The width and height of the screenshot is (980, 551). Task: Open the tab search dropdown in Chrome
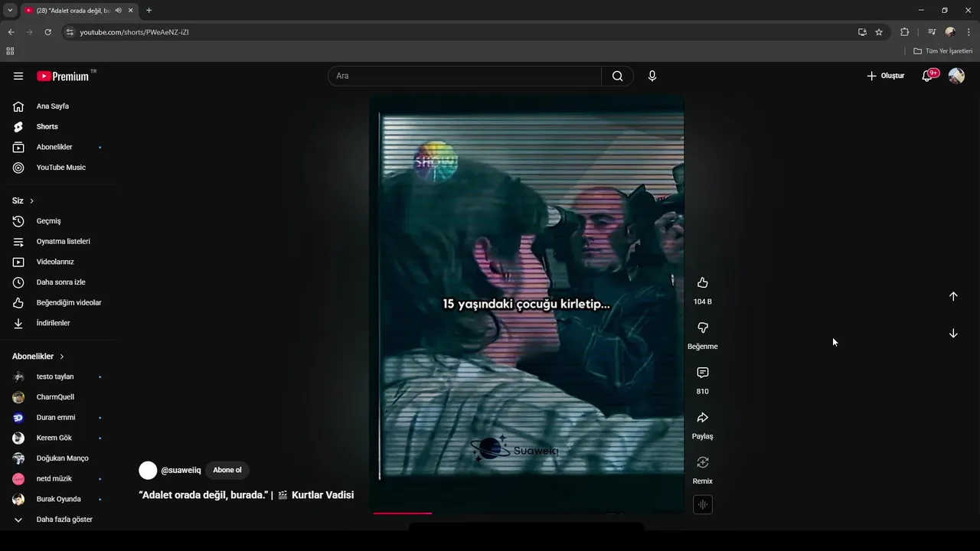tap(10, 10)
